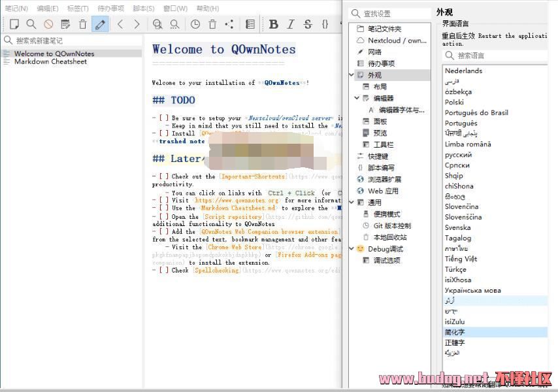This screenshot has width=558, height=392.
Task: Apply bold formatting
Action: pos(273,24)
